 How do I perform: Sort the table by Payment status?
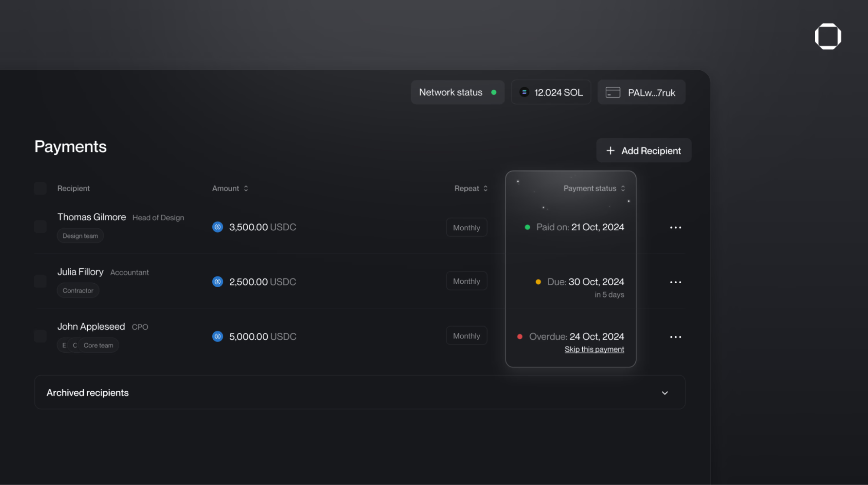click(623, 188)
